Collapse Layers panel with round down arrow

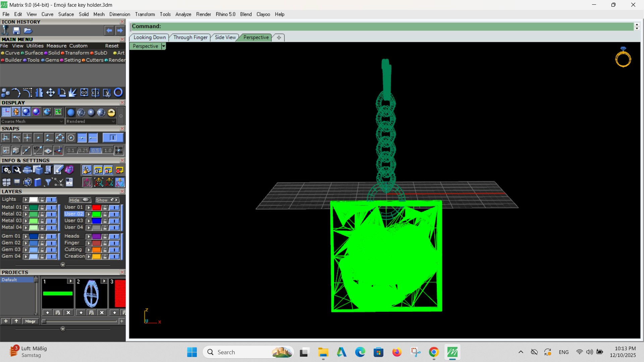[x=63, y=265]
